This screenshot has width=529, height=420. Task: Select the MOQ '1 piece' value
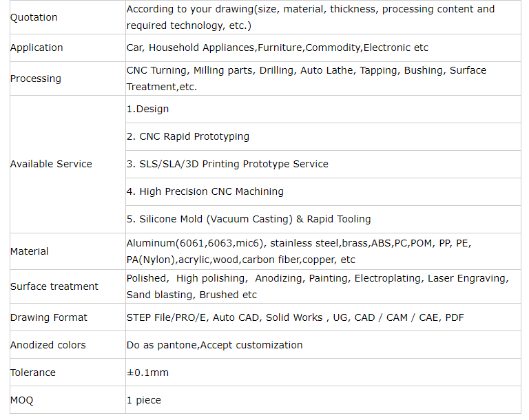click(x=144, y=400)
